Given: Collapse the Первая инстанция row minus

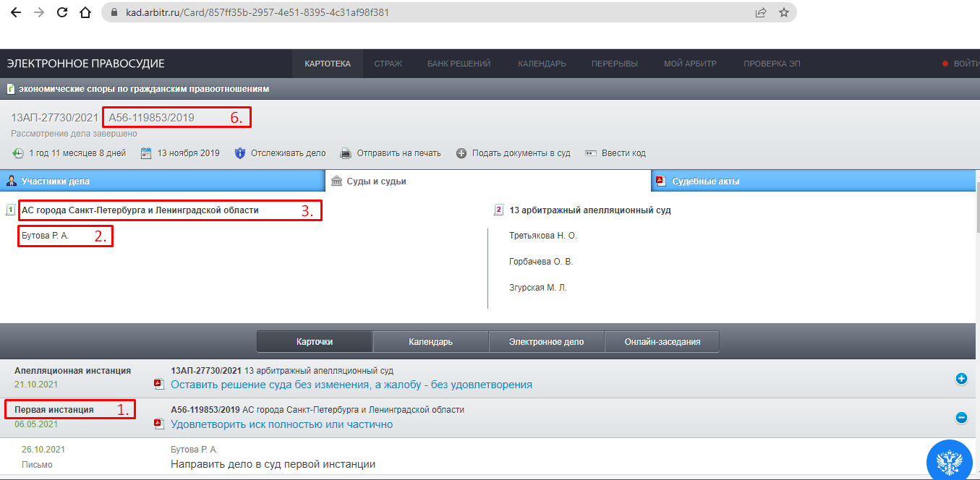Looking at the screenshot, I should pyautogui.click(x=961, y=417).
